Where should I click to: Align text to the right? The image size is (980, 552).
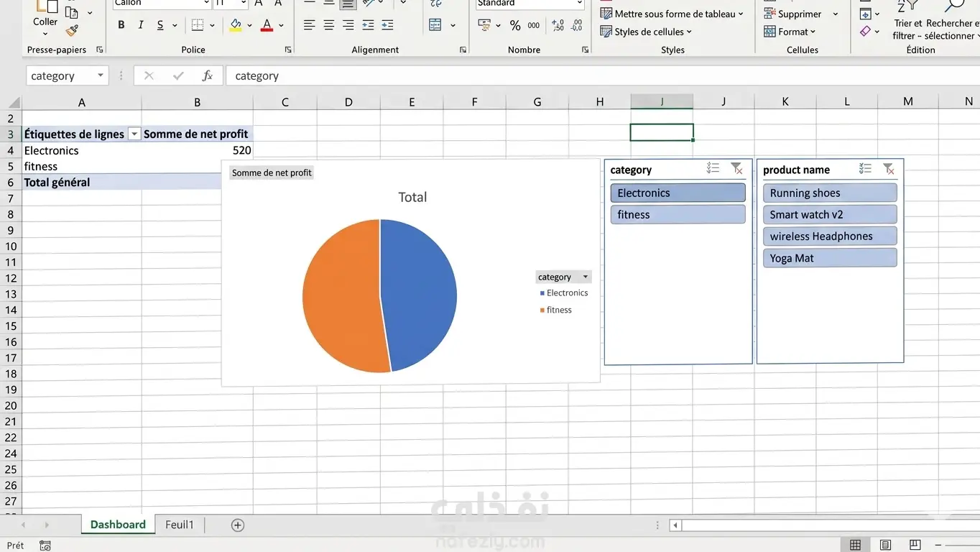(348, 25)
